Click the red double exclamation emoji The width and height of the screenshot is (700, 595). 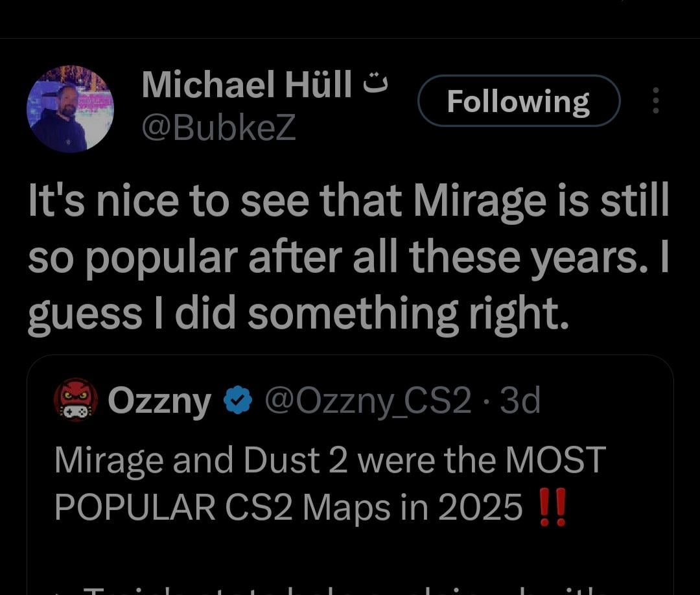(553, 506)
